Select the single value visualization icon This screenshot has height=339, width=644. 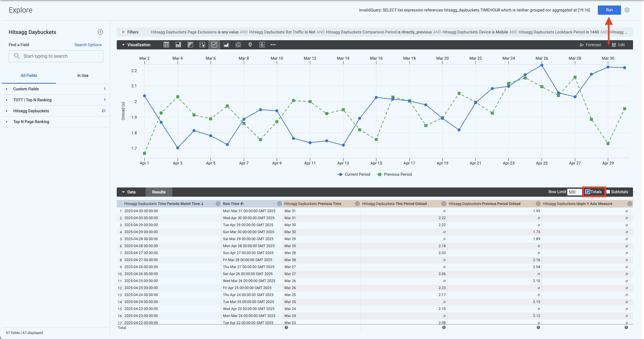point(262,45)
